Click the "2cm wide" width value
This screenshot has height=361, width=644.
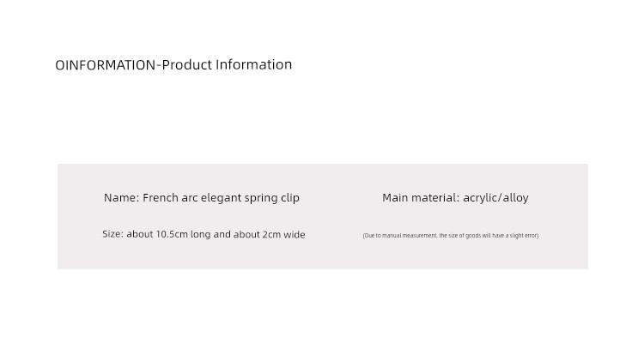coord(284,234)
